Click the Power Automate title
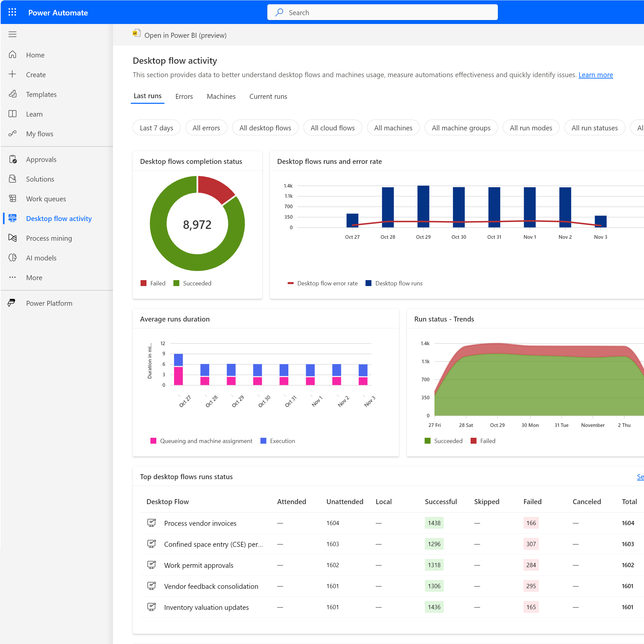644x644 pixels. pos(58,12)
